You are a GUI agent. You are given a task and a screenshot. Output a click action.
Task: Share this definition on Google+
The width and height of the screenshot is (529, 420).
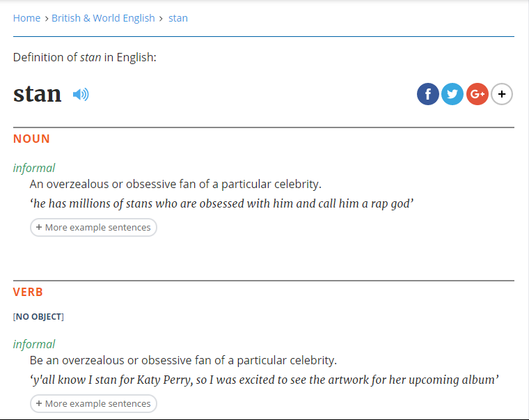477,94
